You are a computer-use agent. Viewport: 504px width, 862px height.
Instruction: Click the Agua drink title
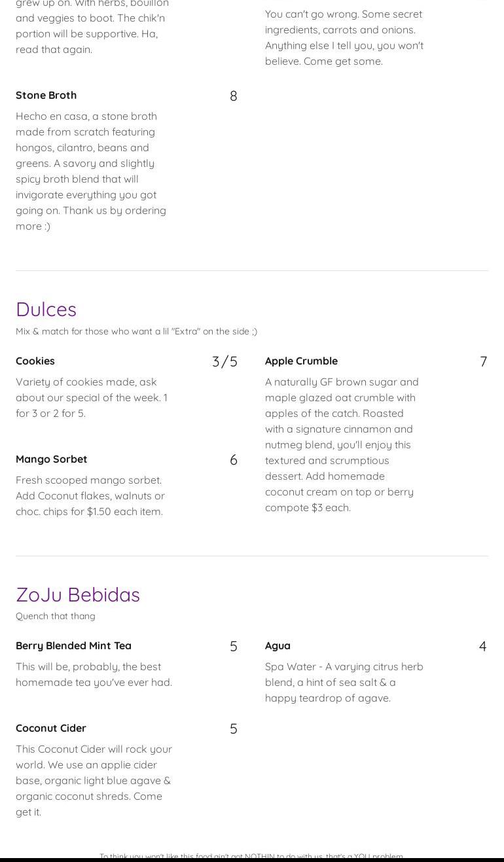[x=278, y=645]
